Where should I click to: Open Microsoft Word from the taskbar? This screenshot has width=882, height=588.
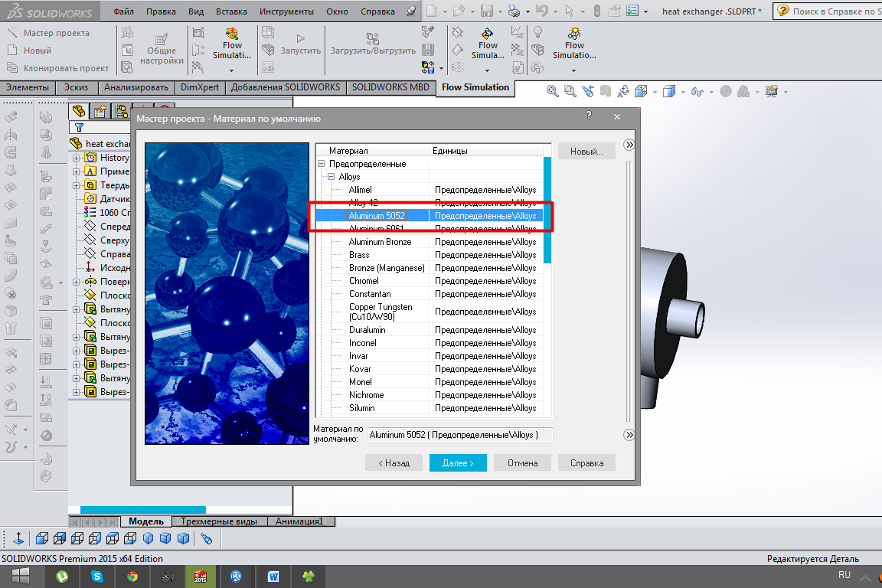coord(273,577)
